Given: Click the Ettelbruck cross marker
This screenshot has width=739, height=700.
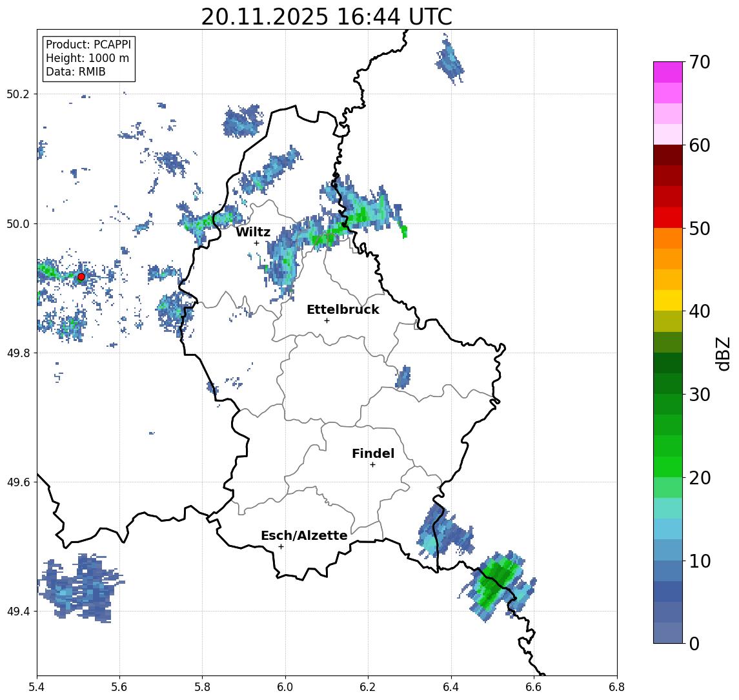Looking at the screenshot, I should [x=327, y=321].
